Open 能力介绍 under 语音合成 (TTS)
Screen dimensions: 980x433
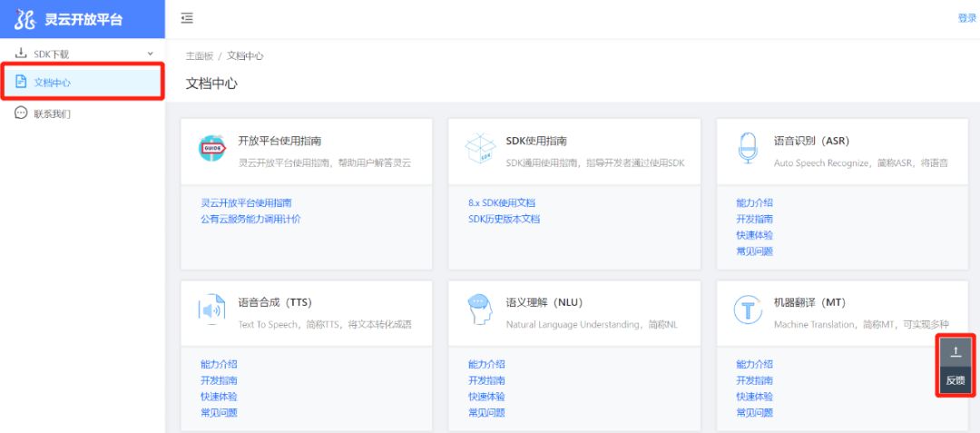coord(219,364)
